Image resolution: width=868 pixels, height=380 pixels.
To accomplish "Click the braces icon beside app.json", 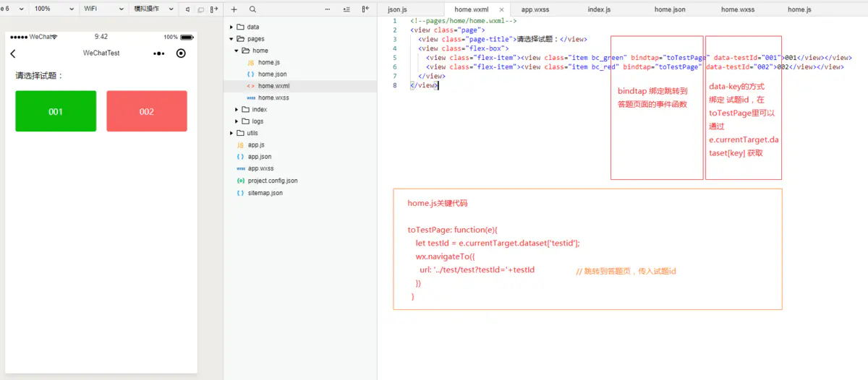I will click(x=240, y=157).
